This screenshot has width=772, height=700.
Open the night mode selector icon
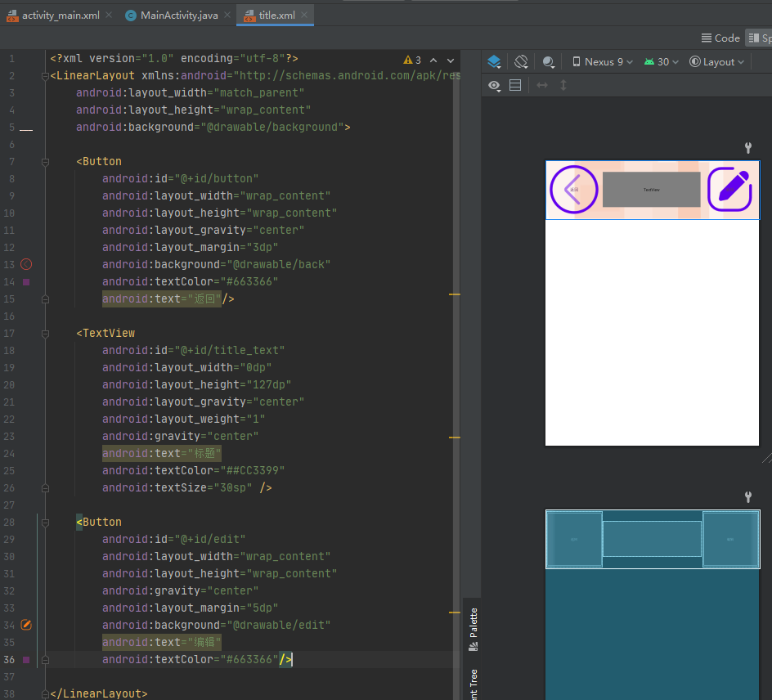tap(549, 62)
